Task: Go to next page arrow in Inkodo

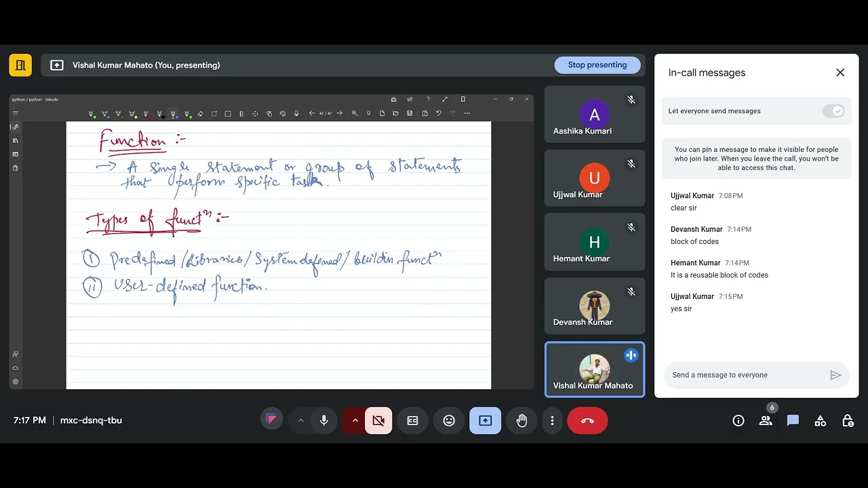Action: point(339,113)
